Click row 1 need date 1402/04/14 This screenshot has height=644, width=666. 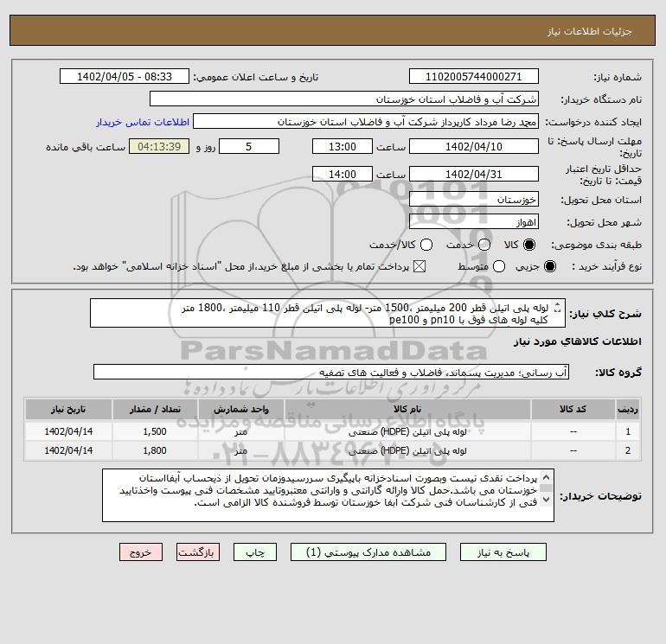(x=68, y=431)
